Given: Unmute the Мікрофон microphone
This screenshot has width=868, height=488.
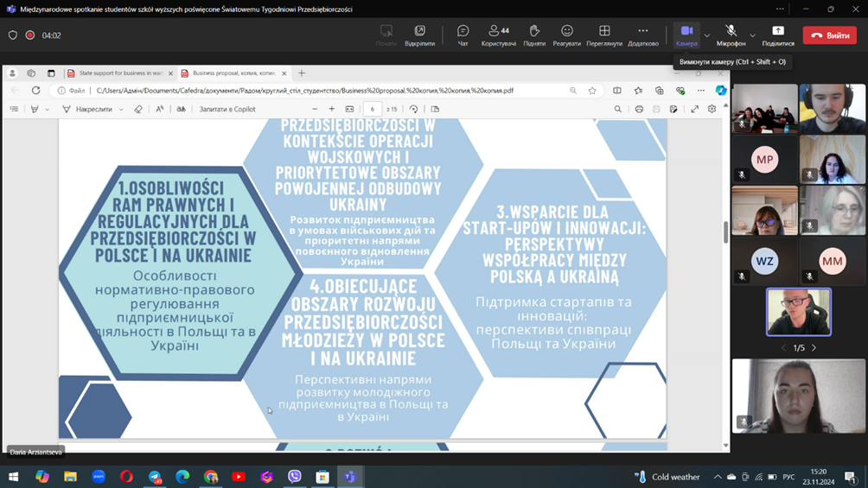Looking at the screenshot, I should point(731,35).
